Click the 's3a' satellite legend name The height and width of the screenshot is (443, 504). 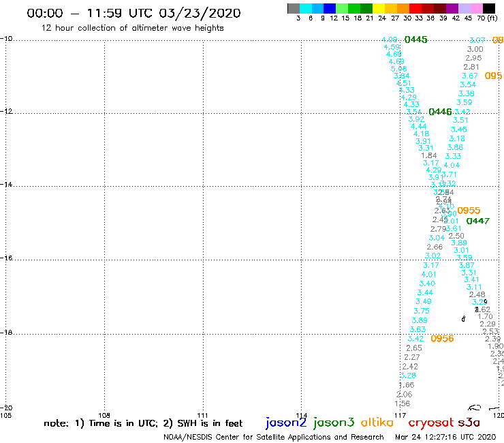pos(469,423)
